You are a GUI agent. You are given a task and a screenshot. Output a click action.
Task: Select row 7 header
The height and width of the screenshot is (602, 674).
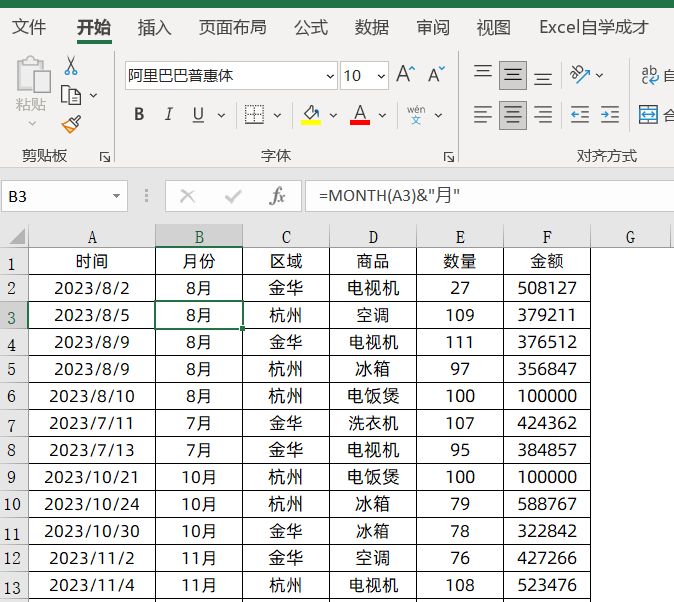tap(12, 425)
